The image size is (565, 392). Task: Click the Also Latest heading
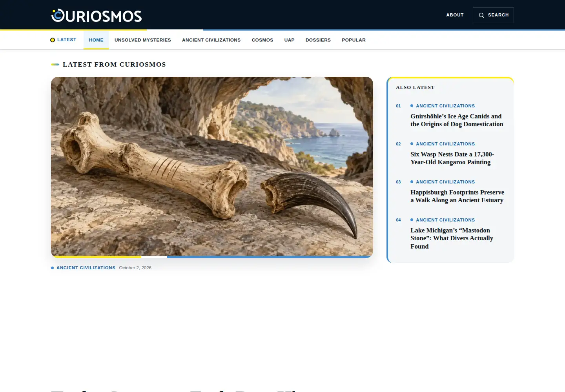[x=415, y=87]
